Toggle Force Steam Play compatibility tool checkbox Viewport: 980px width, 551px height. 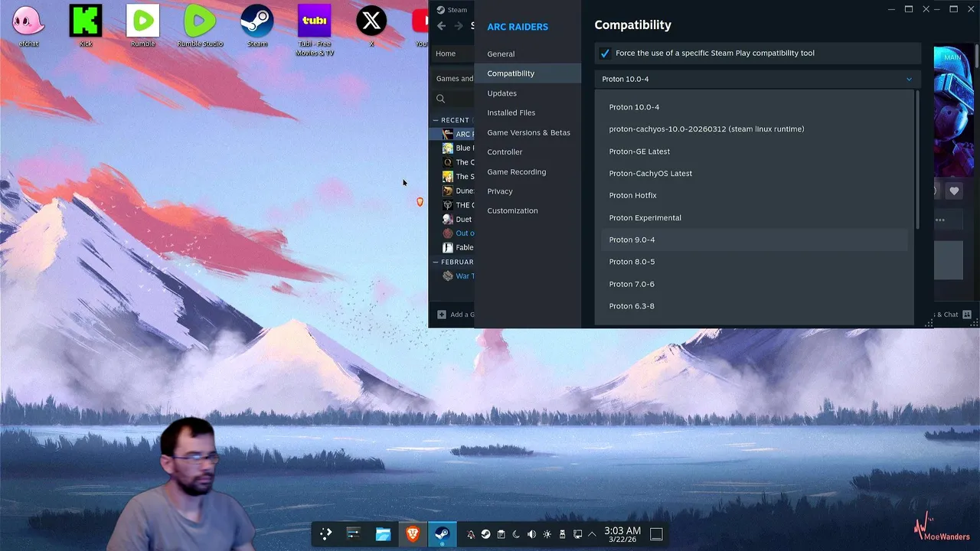pyautogui.click(x=605, y=54)
